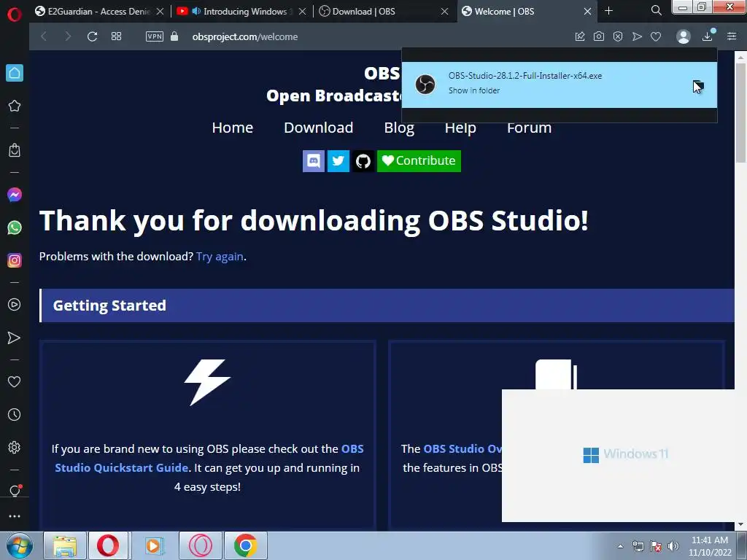Open File Explorer from taskbar
Image resolution: width=747 pixels, height=560 pixels.
click(x=65, y=545)
